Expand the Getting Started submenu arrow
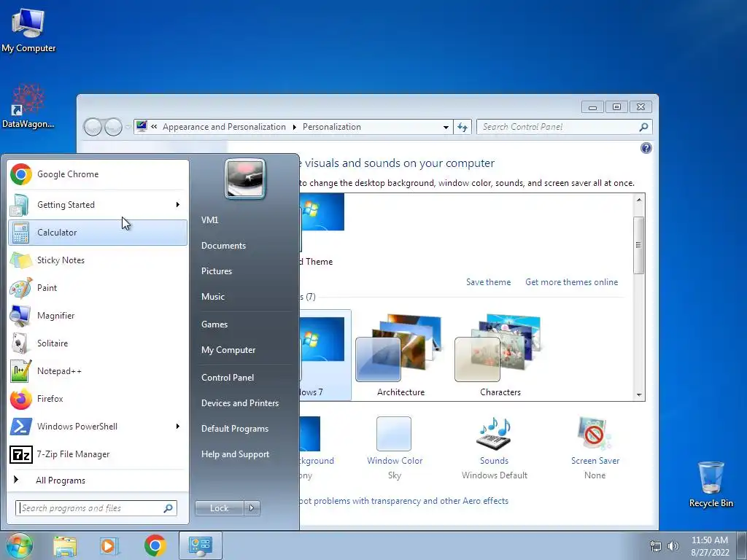This screenshot has height=560, width=747. pos(178,205)
